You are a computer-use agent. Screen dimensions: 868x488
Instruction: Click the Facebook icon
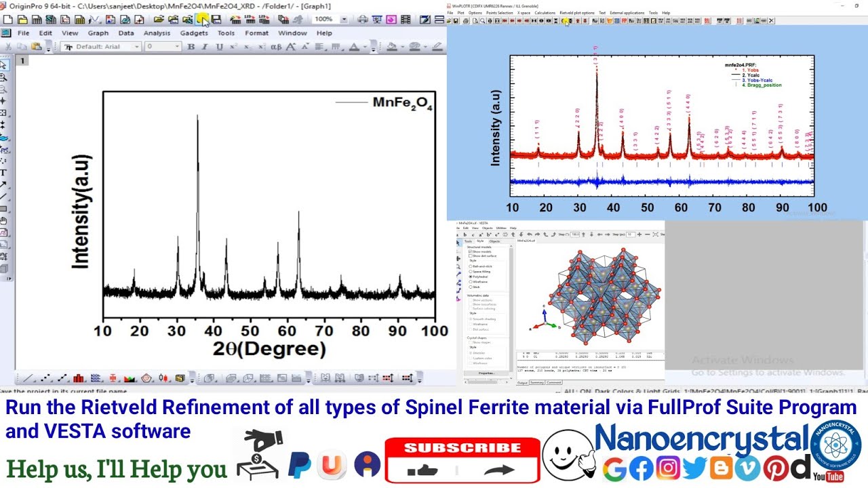tap(642, 468)
